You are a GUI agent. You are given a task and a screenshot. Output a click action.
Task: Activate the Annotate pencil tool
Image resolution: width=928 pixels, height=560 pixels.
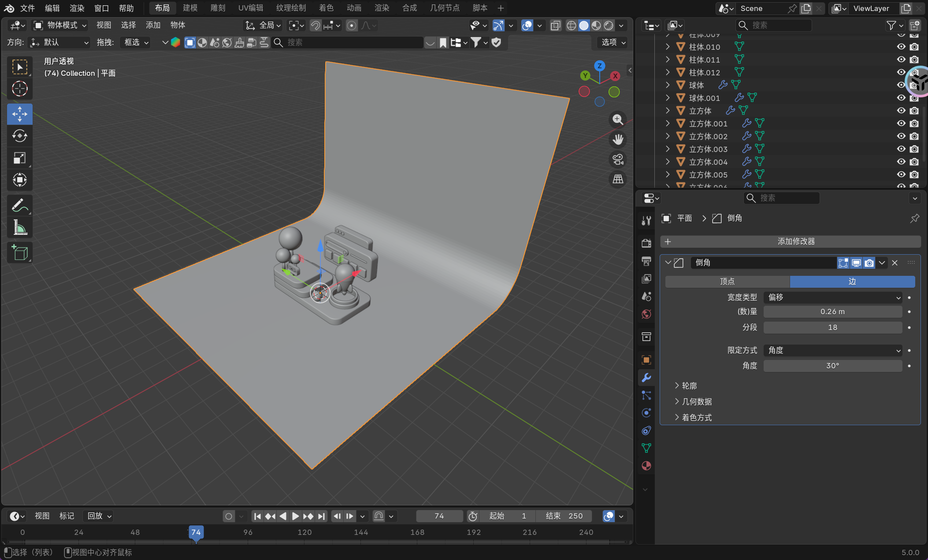(x=20, y=205)
